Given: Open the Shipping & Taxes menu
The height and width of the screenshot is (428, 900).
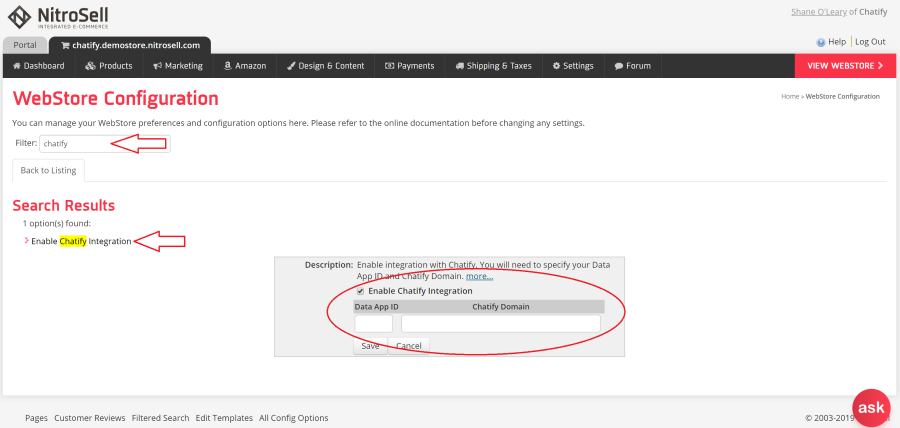Looking at the screenshot, I should (x=494, y=66).
